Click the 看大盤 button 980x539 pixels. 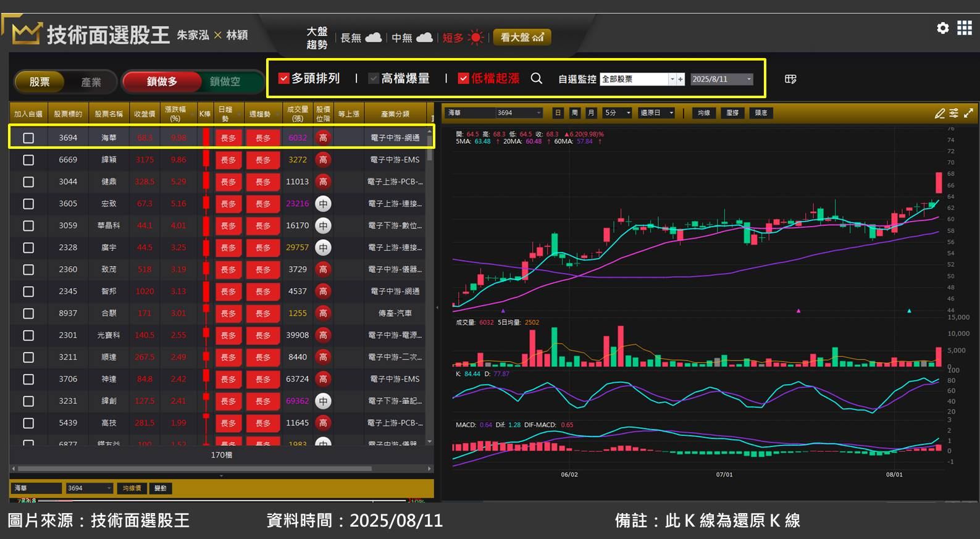click(x=522, y=38)
